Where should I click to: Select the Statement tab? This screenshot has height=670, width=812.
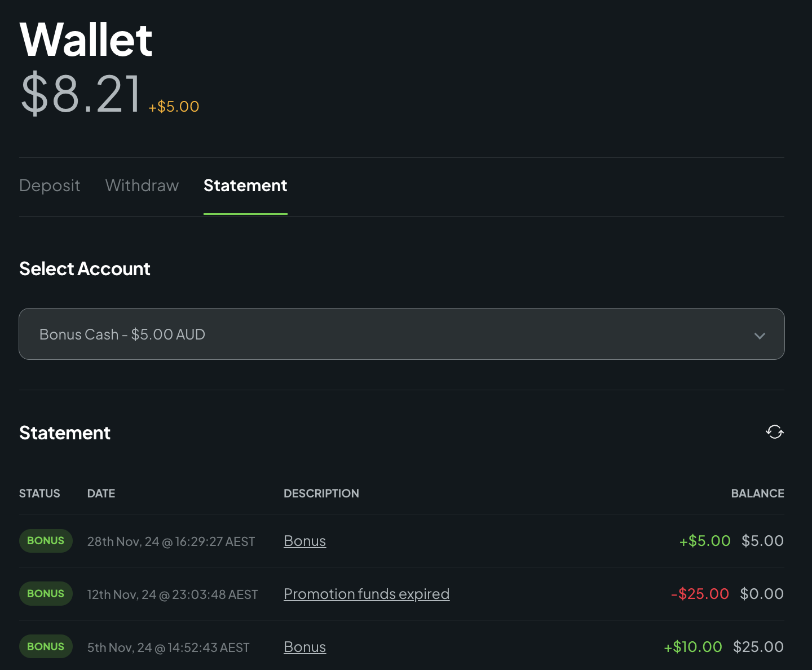pos(245,186)
